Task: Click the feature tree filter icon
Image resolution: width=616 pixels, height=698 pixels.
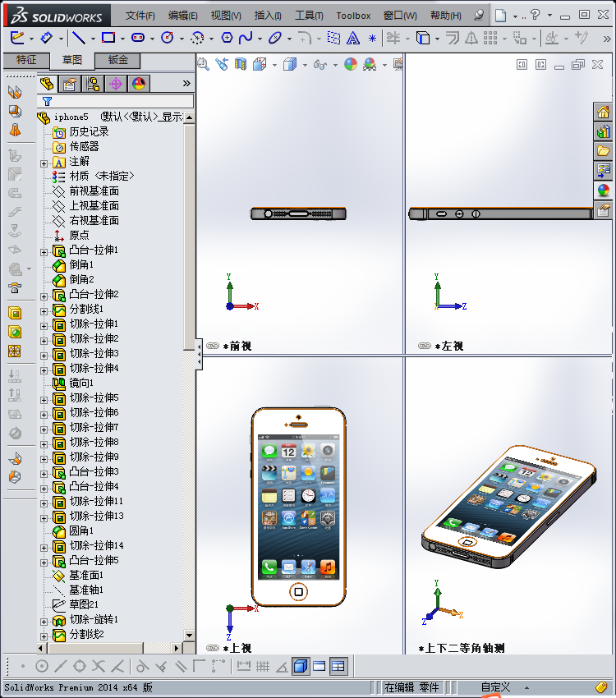Action: click(47, 102)
